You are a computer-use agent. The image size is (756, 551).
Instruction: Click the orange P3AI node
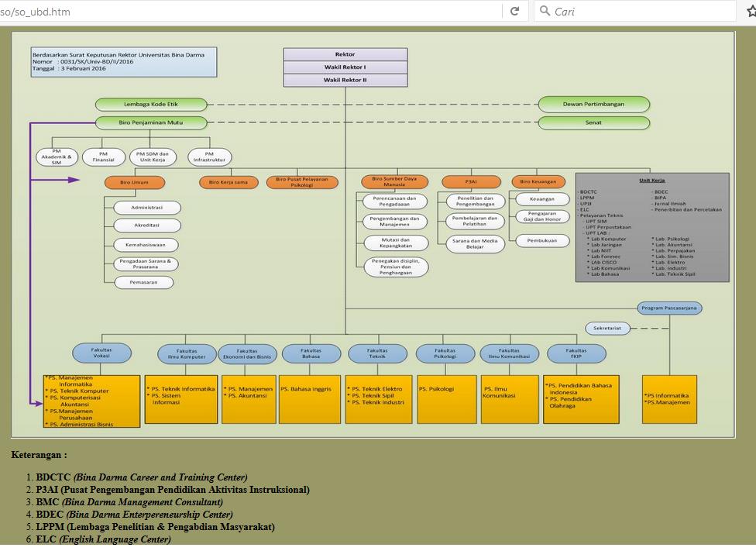[471, 182]
